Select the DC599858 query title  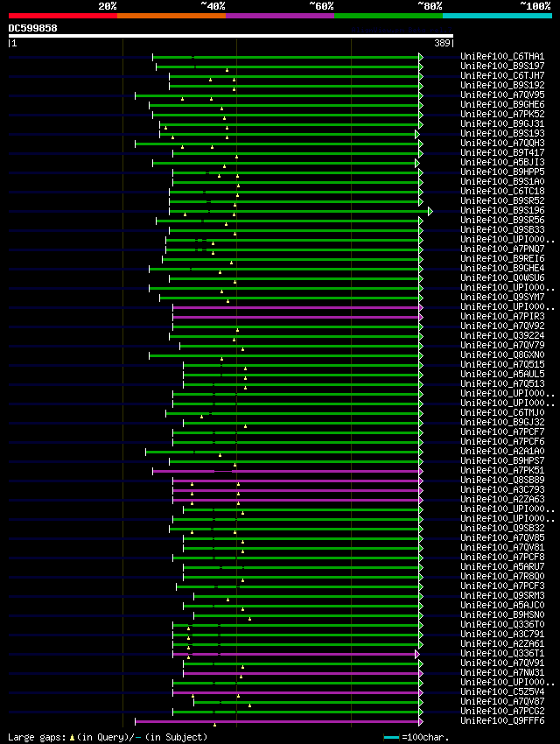pyautogui.click(x=32, y=28)
